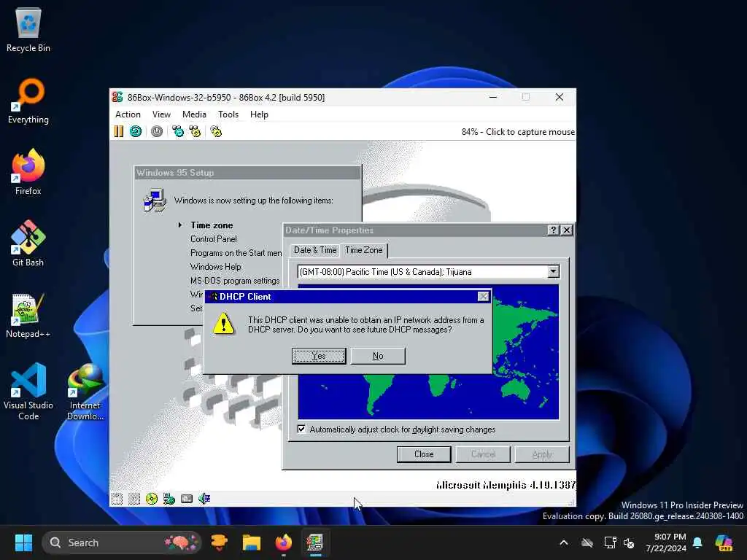
Task: Close the DHCP Client dialog with X
Action: (x=483, y=296)
